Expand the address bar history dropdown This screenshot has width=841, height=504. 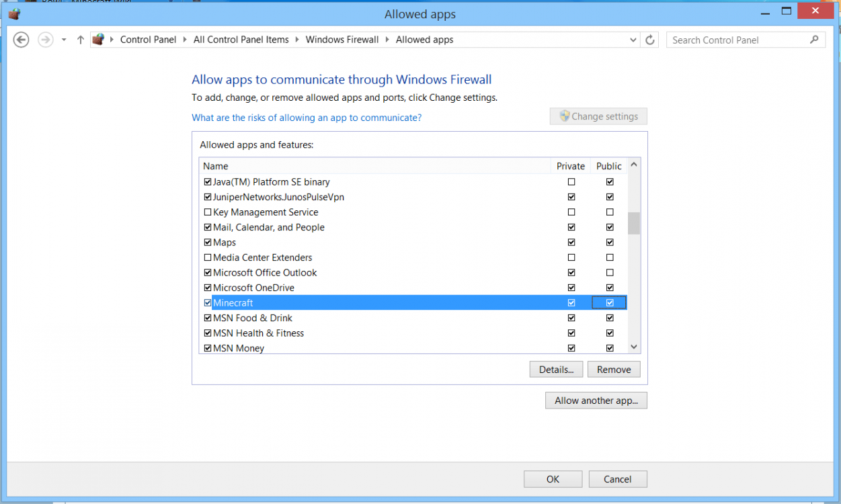(633, 40)
